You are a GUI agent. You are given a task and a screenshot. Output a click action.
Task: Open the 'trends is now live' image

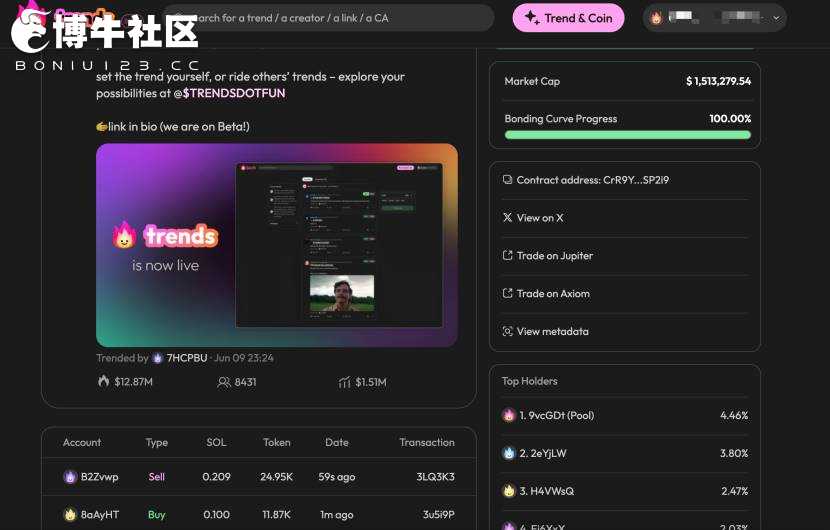(277, 245)
